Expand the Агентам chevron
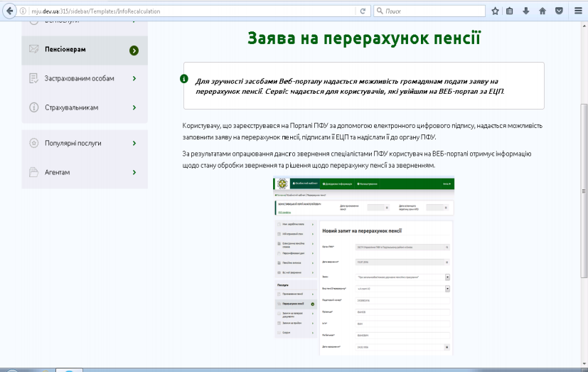 pos(134,173)
